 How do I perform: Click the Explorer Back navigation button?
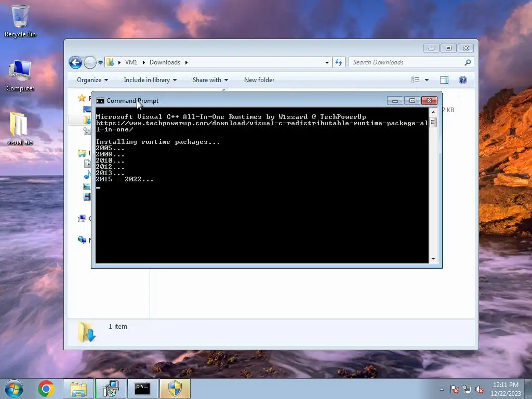[75, 62]
